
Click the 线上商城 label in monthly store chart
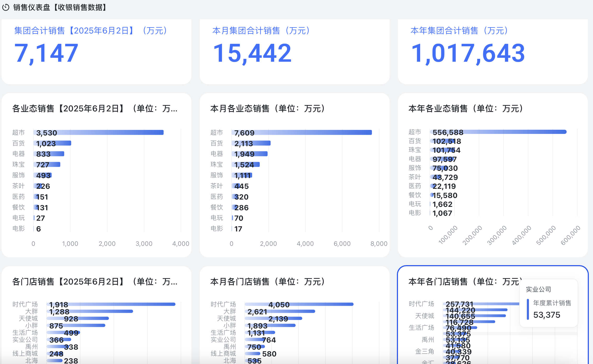(223, 353)
